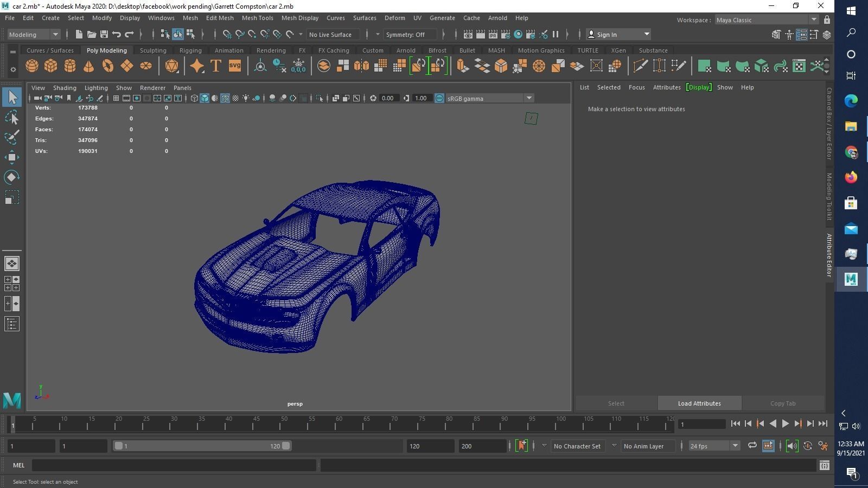The image size is (868, 488).
Task: Create a polygon cube from shelf
Action: pos(51,66)
